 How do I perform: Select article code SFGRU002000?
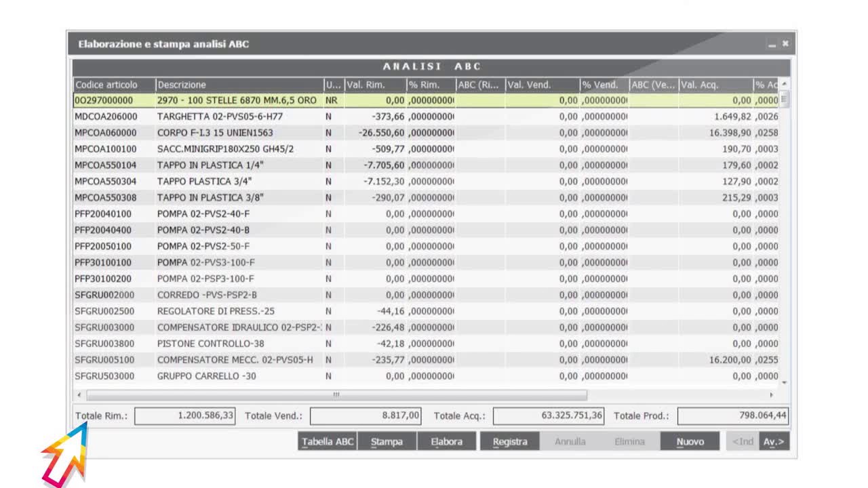tap(104, 296)
